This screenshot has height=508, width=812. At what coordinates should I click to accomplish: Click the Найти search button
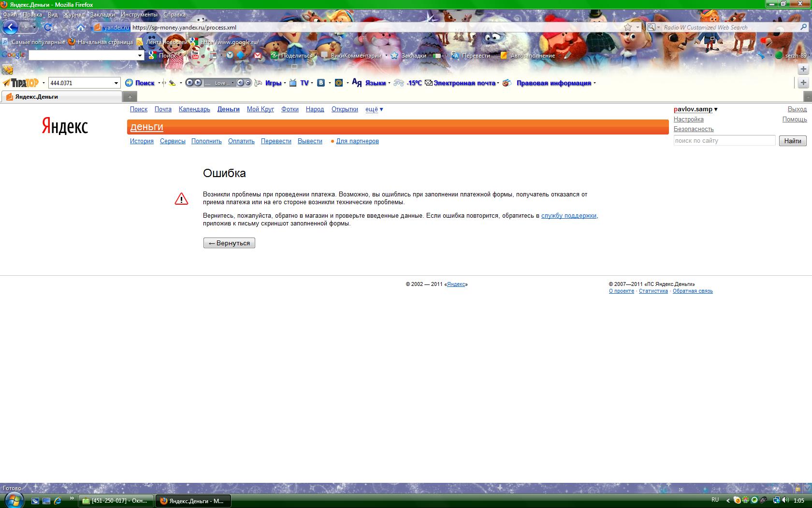(x=793, y=141)
